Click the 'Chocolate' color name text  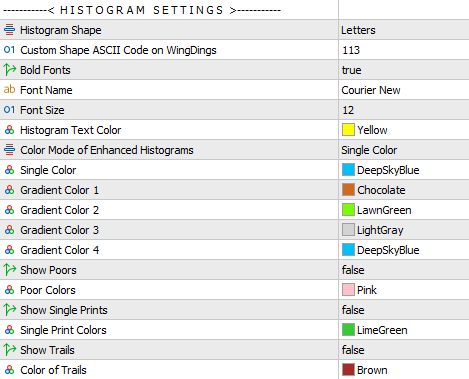[381, 190]
